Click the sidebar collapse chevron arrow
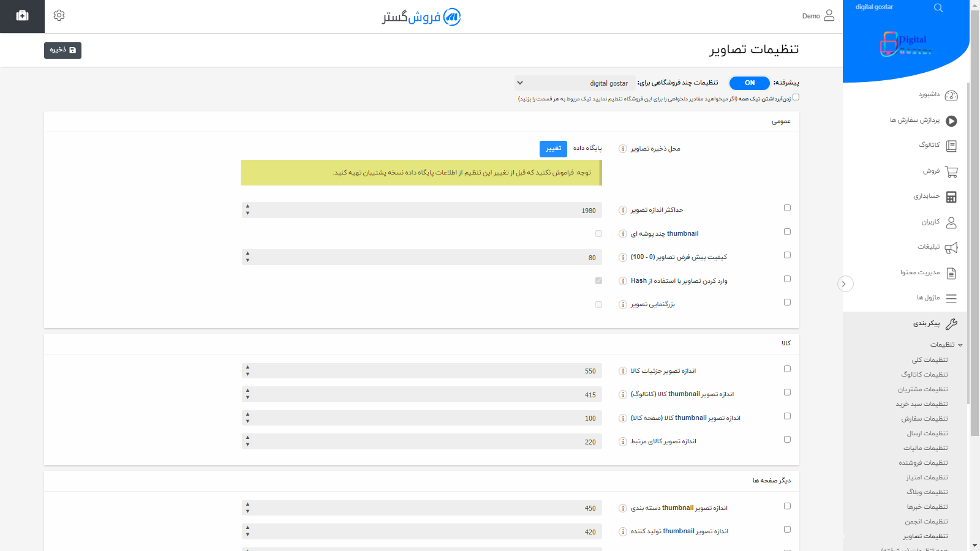The image size is (980, 551). [846, 283]
